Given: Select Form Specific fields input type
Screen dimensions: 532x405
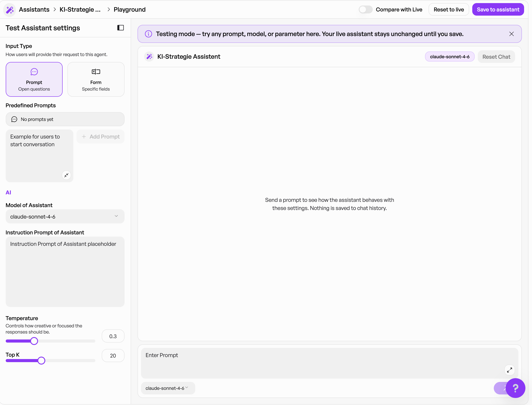Looking at the screenshot, I should coord(96,79).
